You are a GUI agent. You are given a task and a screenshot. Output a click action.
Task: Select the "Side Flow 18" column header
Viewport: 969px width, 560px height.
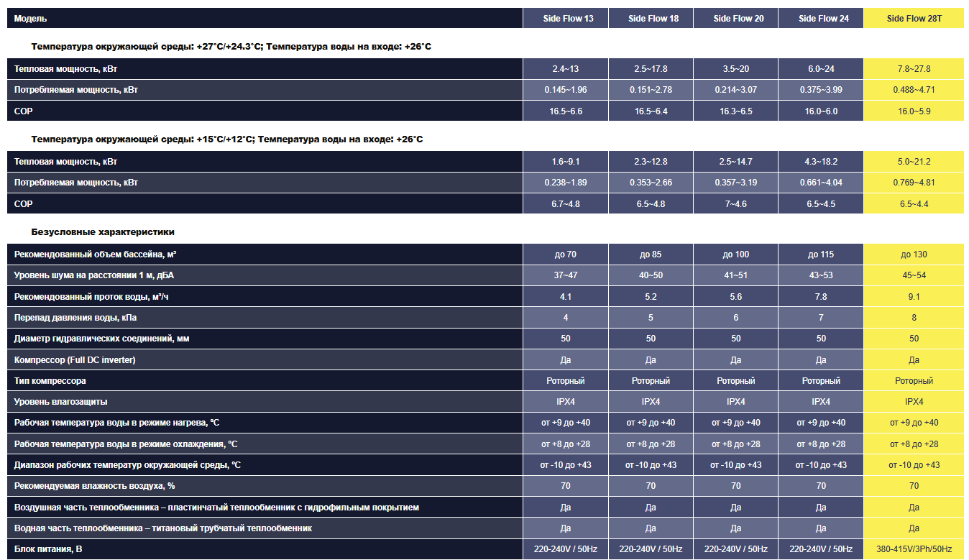tap(651, 19)
